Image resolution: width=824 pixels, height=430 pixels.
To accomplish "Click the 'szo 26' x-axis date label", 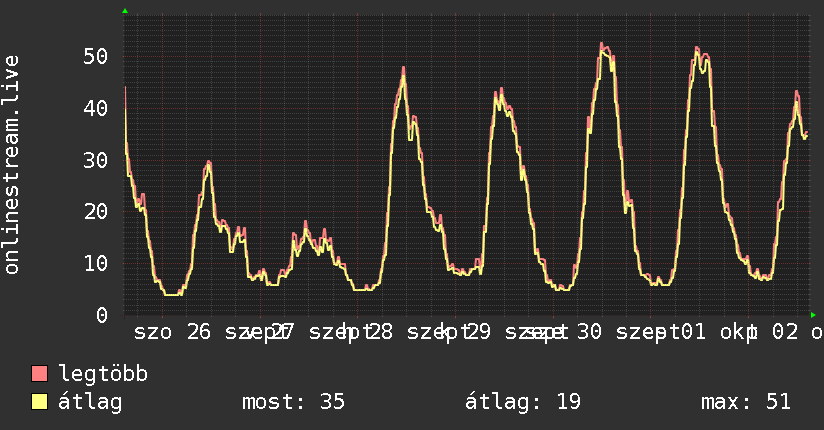I will point(172,332).
